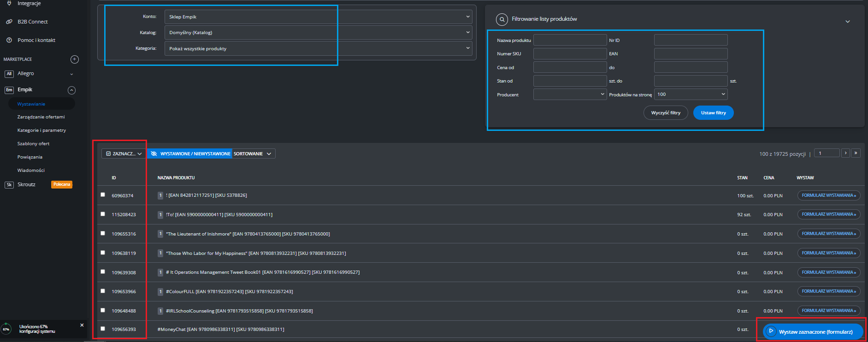Open the Konto dropdown showing Sklep Empik
Image resolution: width=868 pixels, height=342 pixels.
point(318,17)
